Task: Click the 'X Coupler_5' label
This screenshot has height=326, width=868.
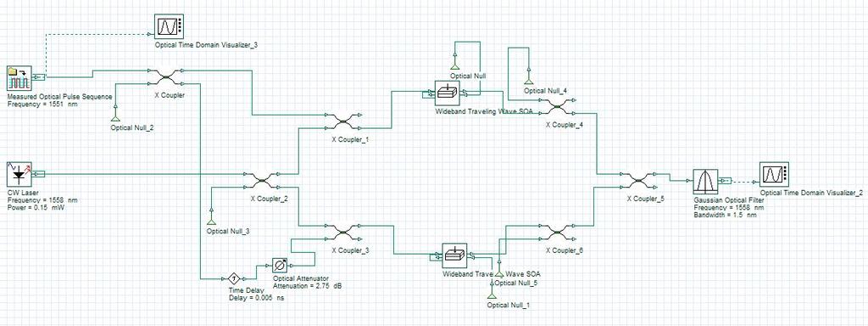Action: [x=646, y=198]
